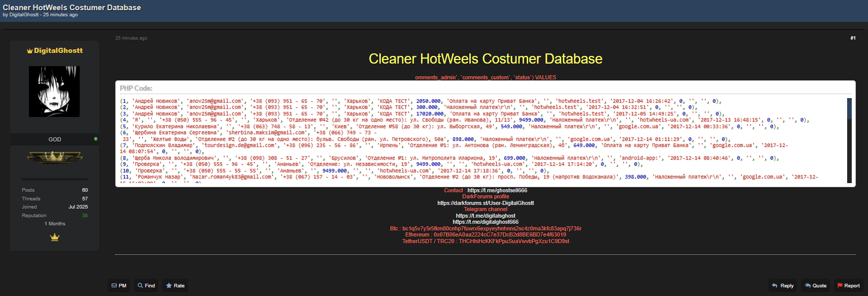Click the 'PHP Code:' label
This screenshot has height=296, width=868.
pyautogui.click(x=136, y=88)
